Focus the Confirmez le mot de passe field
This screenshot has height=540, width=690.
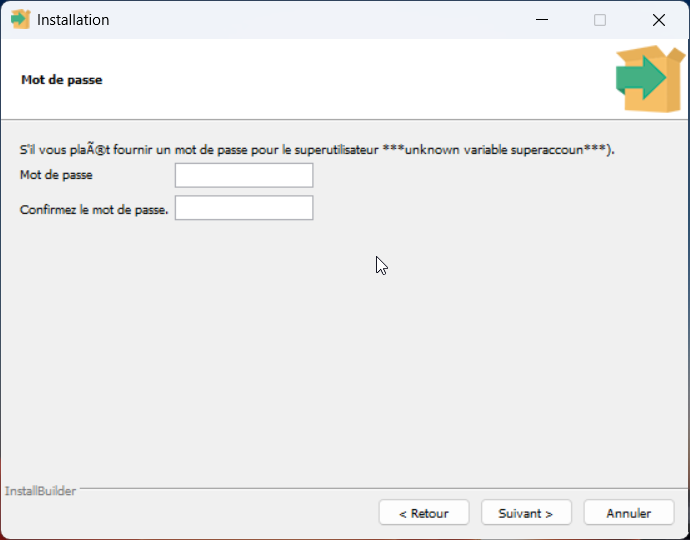point(244,208)
